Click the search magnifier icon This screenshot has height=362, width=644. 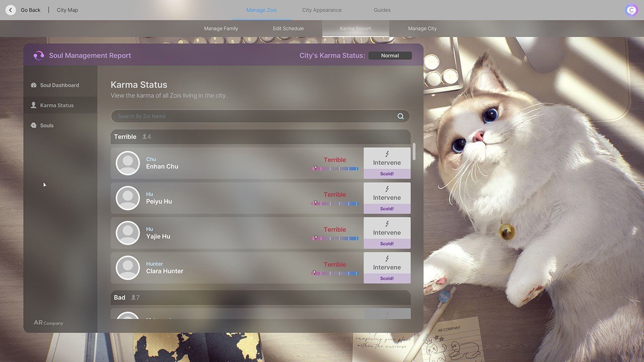tap(400, 116)
